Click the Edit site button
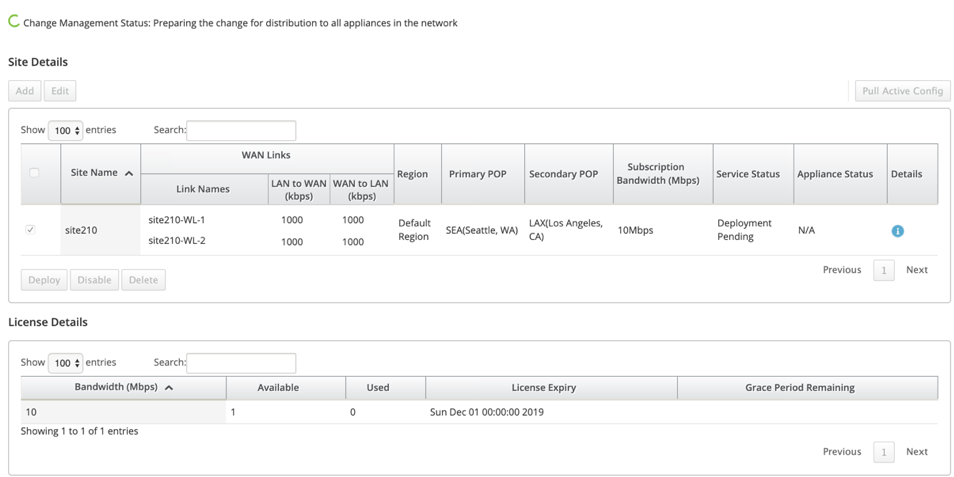The image size is (954, 477). (x=60, y=91)
